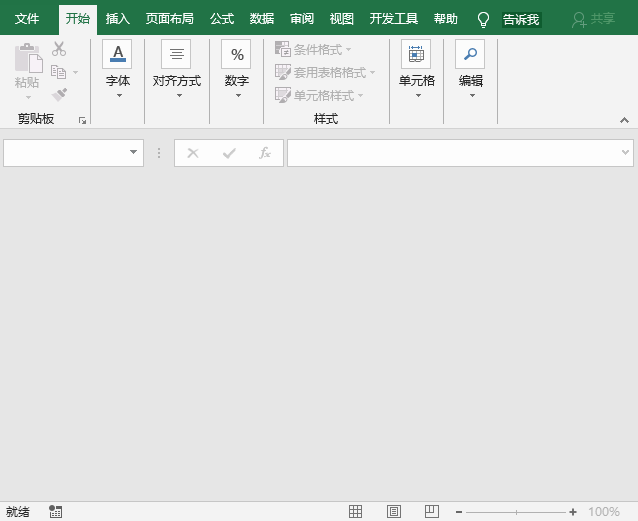Switch to Page Break Preview view
638x521 pixels.
(x=431, y=512)
